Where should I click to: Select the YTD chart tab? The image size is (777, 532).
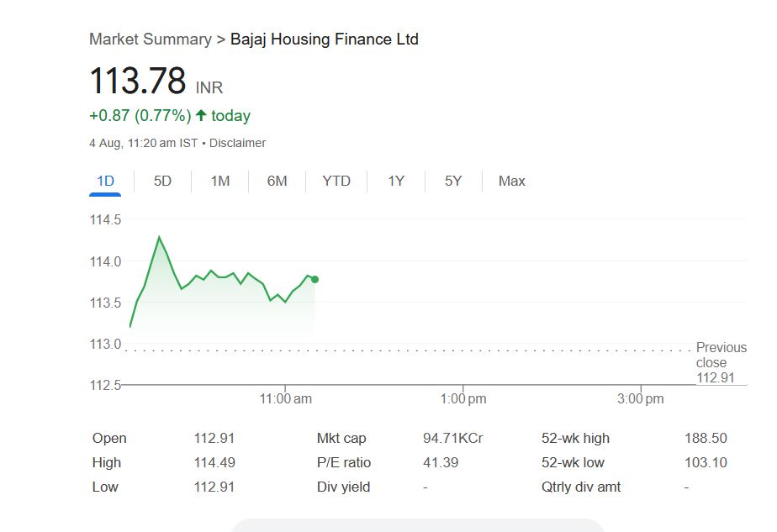(336, 181)
